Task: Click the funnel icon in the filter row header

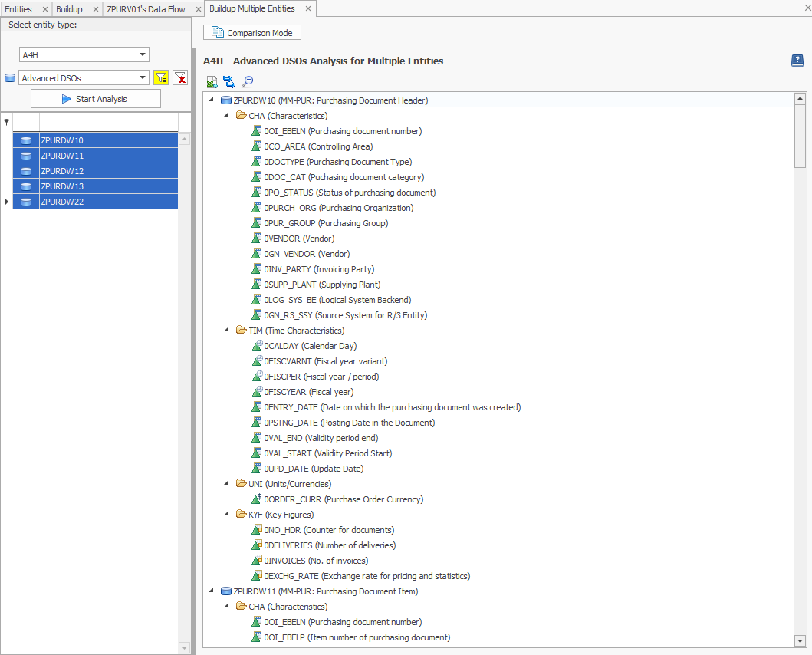Action: [6, 121]
